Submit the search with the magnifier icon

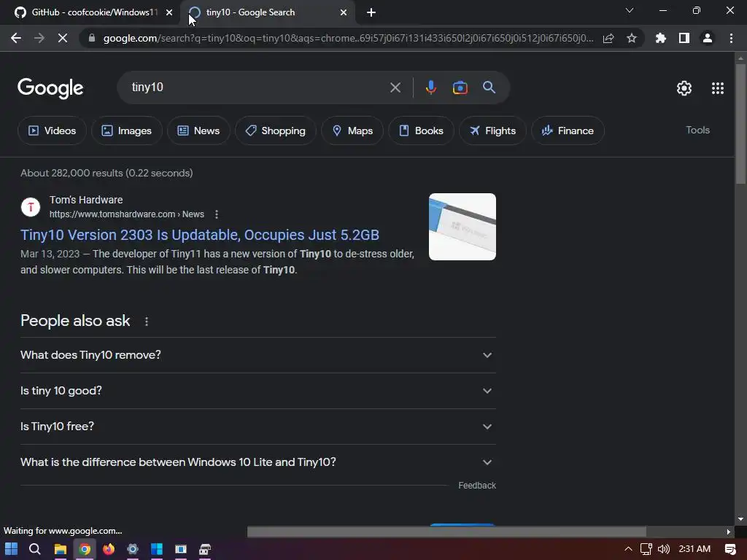point(489,87)
